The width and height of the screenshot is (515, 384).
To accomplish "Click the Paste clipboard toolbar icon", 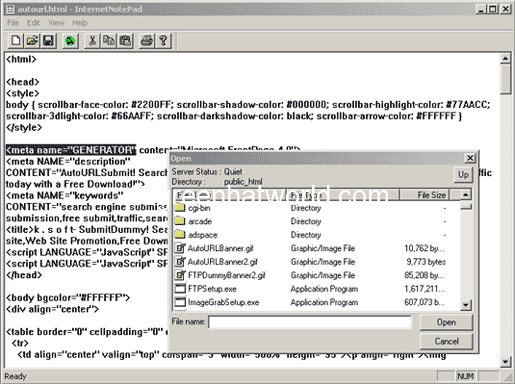I will click(125, 41).
